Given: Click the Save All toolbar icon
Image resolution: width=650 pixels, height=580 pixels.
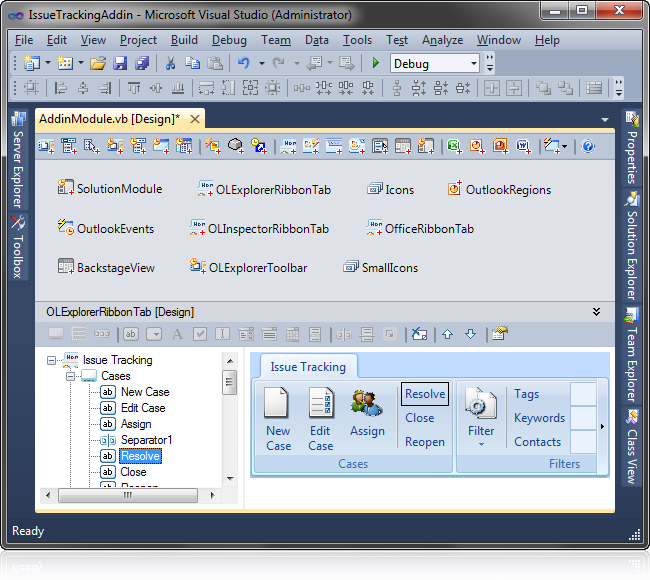Looking at the screenshot, I should tap(142, 63).
